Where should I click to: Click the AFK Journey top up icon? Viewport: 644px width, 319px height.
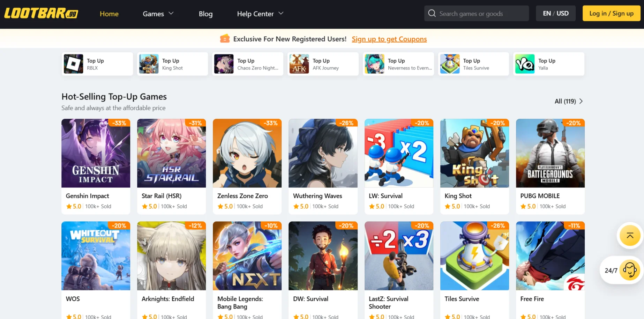(299, 64)
